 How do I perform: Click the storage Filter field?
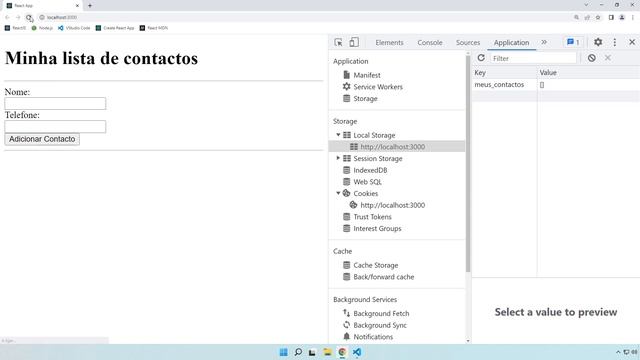click(533, 58)
